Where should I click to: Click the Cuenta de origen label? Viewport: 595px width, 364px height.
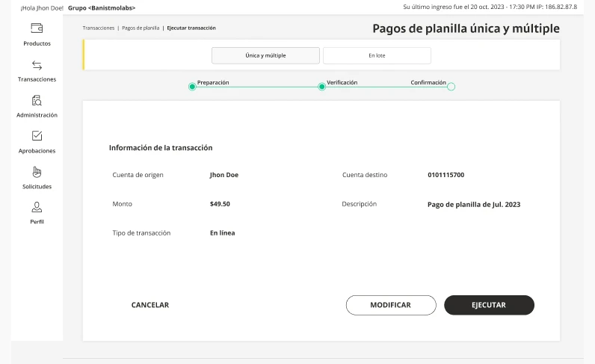pyautogui.click(x=138, y=175)
